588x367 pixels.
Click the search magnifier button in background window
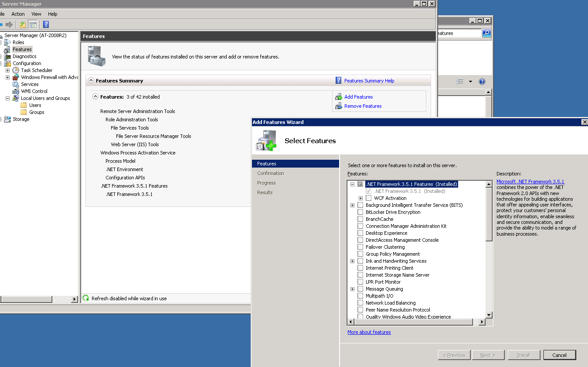click(486, 33)
